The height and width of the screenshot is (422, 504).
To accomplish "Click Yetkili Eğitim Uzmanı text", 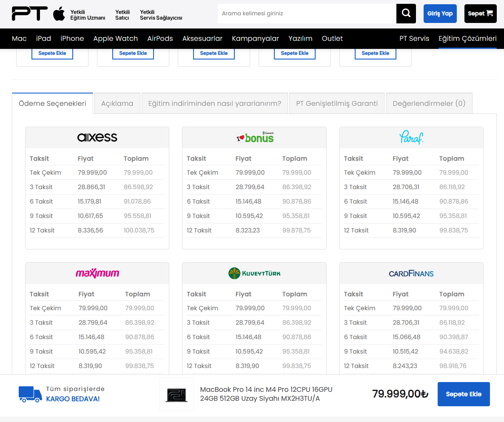I will [x=88, y=15].
